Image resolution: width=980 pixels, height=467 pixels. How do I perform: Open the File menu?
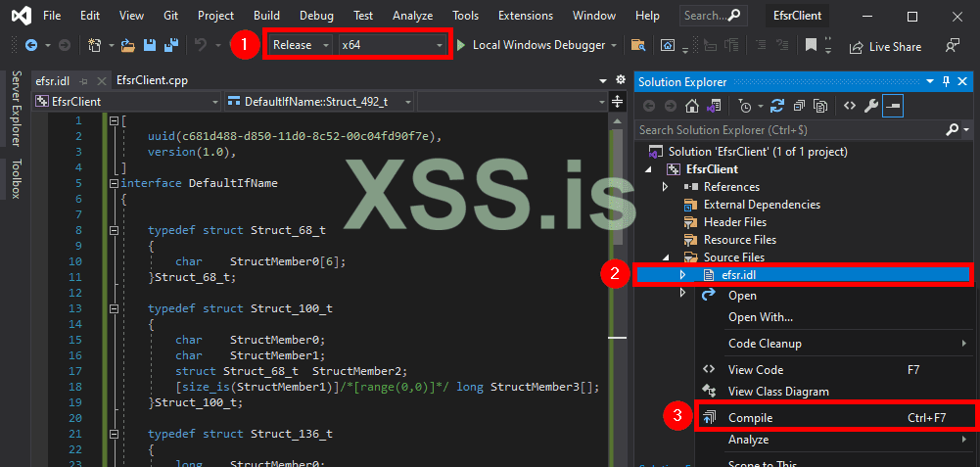[51, 16]
